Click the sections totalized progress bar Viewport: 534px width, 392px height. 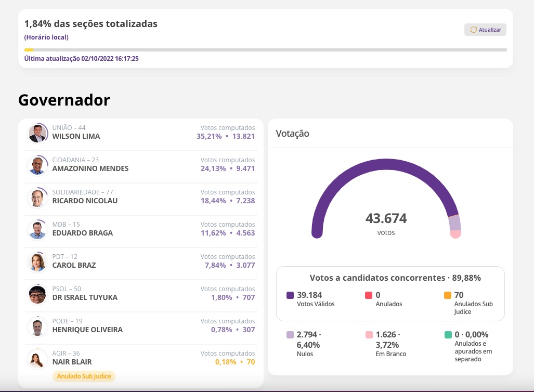coord(266,50)
